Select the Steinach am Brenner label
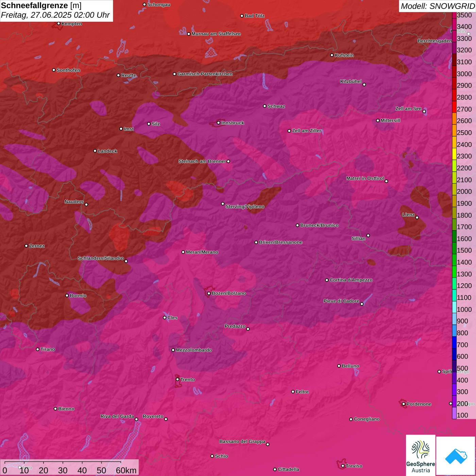Screen dimensions: 476x476 click(x=202, y=161)
